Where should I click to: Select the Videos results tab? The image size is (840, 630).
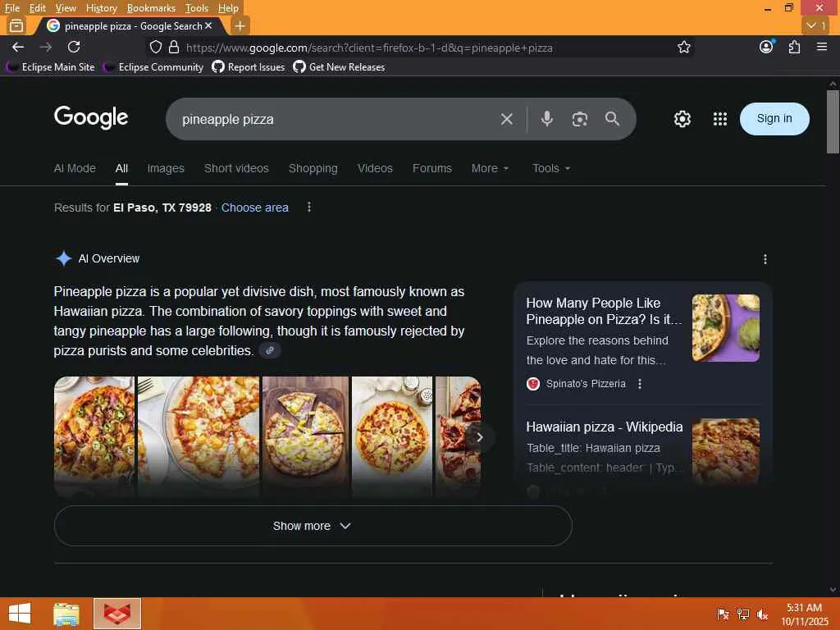[375, 168]
